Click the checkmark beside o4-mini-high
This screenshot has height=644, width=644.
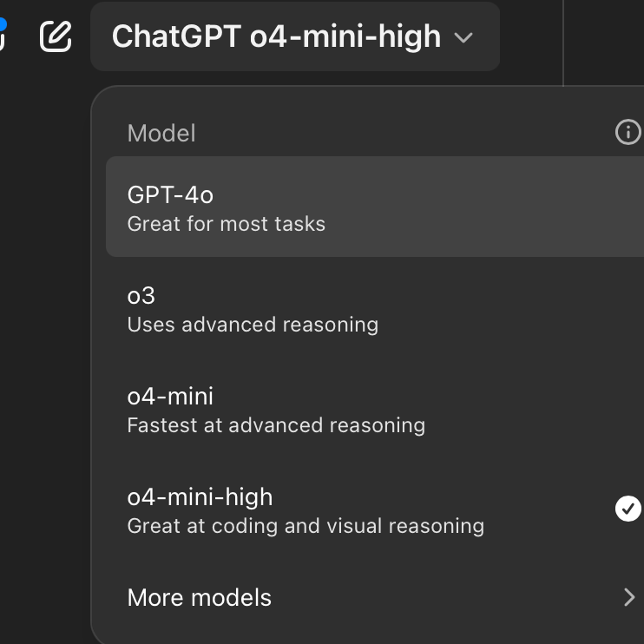tap(628, 509)
